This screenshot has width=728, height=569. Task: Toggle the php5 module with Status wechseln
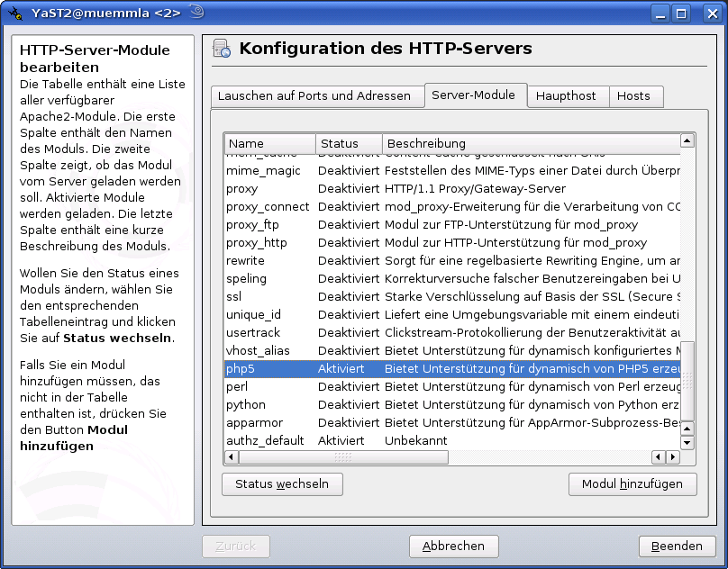282,483
